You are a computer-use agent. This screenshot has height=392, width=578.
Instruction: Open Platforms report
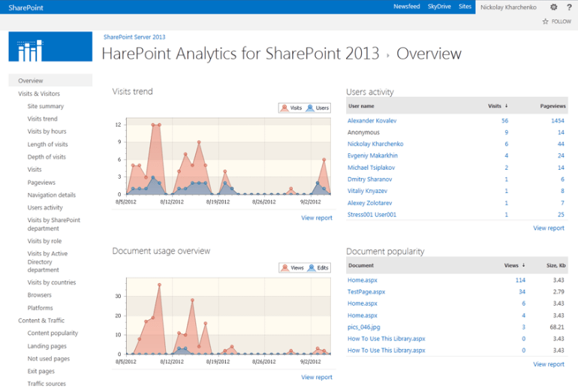40,308
